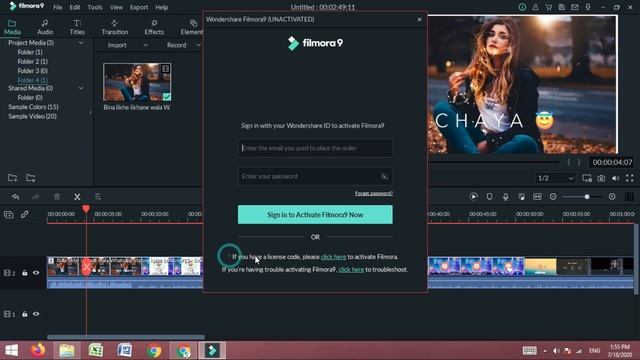Collapse the Project Media tree

tap(81, 42)
